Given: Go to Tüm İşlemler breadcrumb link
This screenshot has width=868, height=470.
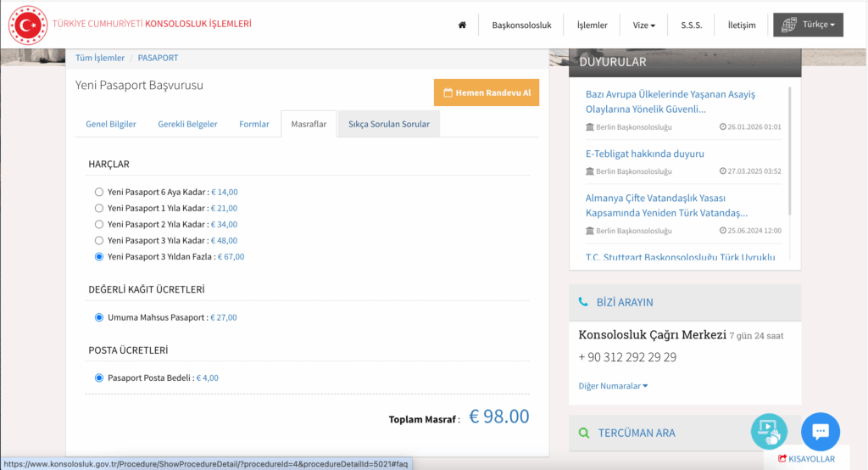Looking at the screenshot, I should tap(100, 58).
